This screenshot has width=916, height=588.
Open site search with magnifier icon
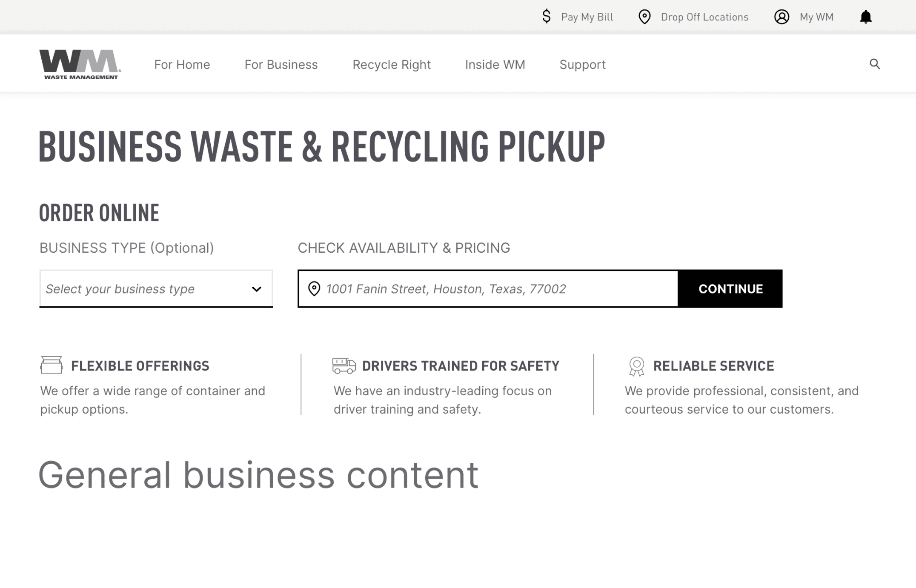874,64
